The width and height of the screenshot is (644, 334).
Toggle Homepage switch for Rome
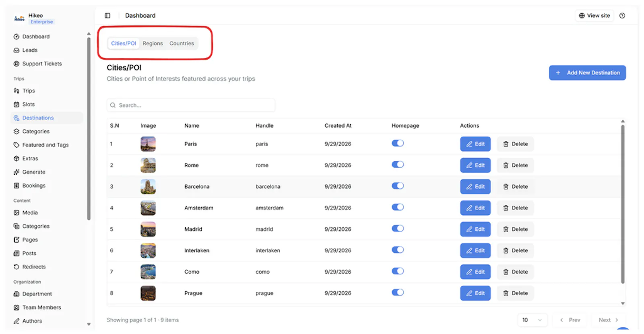398,165
